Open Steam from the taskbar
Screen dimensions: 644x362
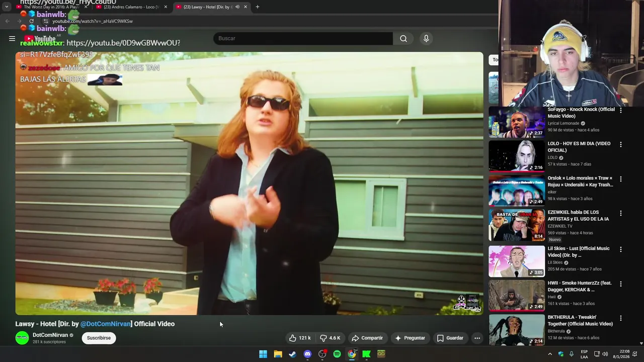pos(292,354)
